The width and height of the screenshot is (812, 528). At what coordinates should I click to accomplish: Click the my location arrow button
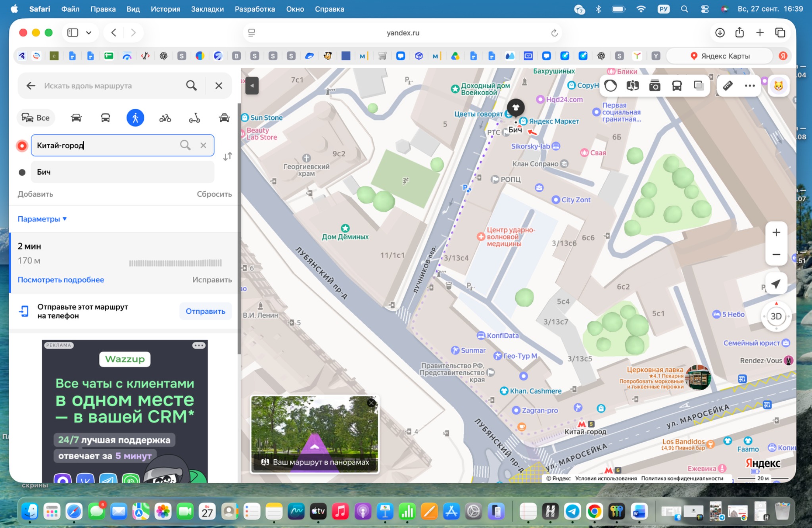776,284
